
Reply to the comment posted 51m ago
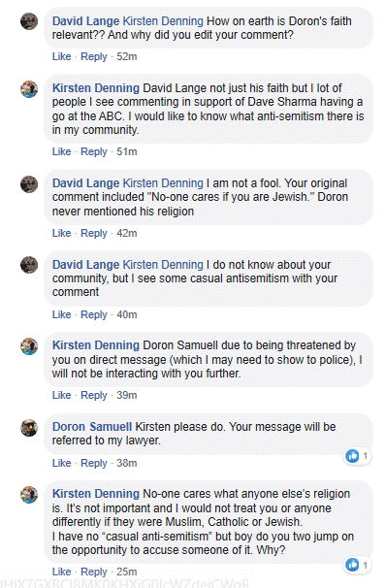pyautogui.click(x=94, y=152)
